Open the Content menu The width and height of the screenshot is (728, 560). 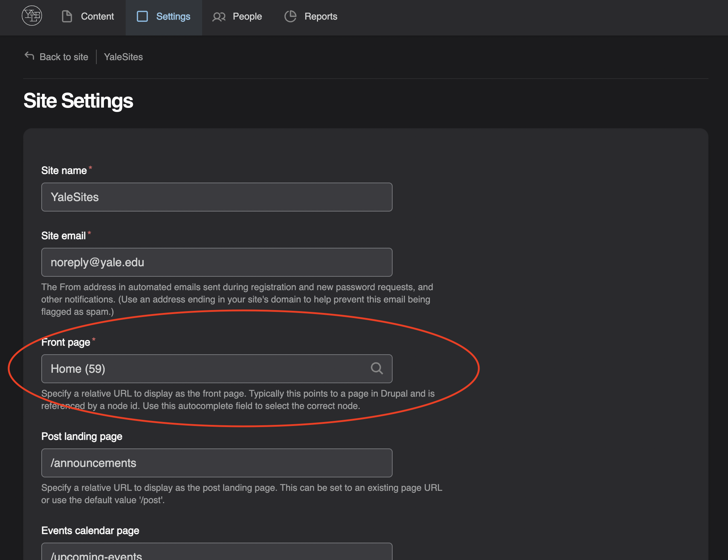point(88,17)
